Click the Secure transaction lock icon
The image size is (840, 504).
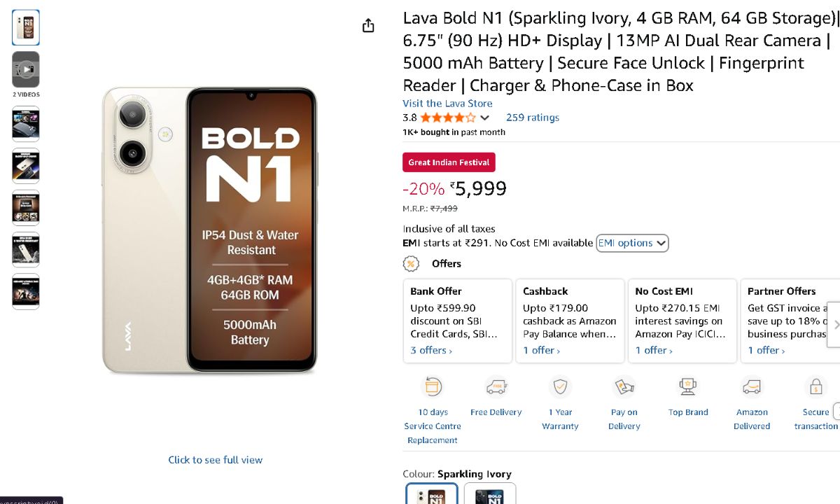[x=815, y=386]
